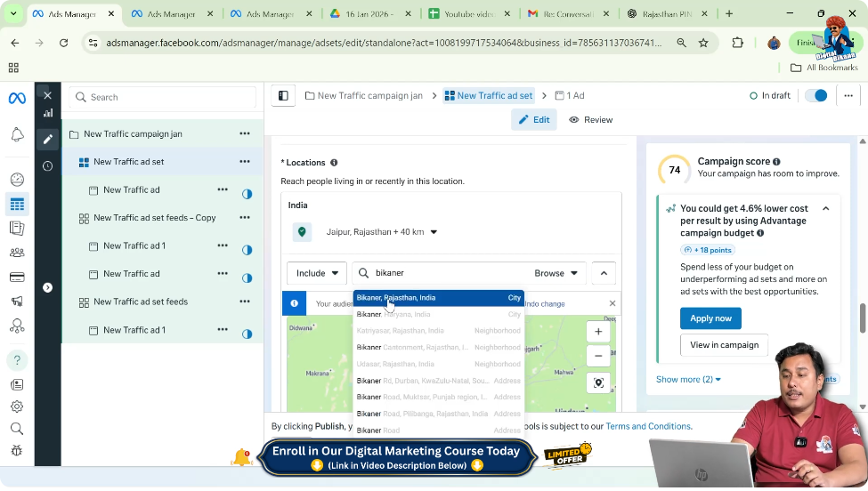Select Bikaner Cantonment neighborhood suggestion
This screenshot has height=491, width=868.
point(438,348)
